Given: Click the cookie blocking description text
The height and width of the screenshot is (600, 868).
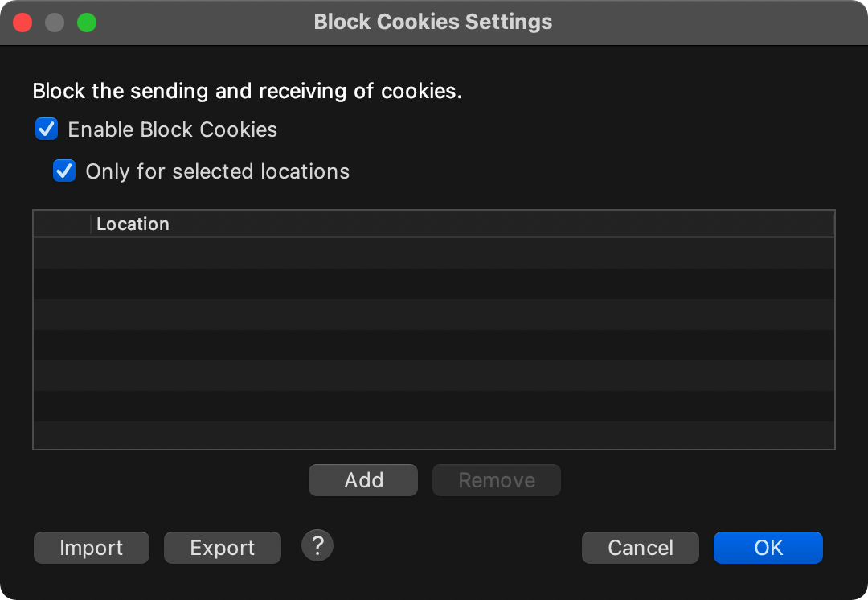Looking at the screenshot, I should pyautogui.click(x=248, y=91).
